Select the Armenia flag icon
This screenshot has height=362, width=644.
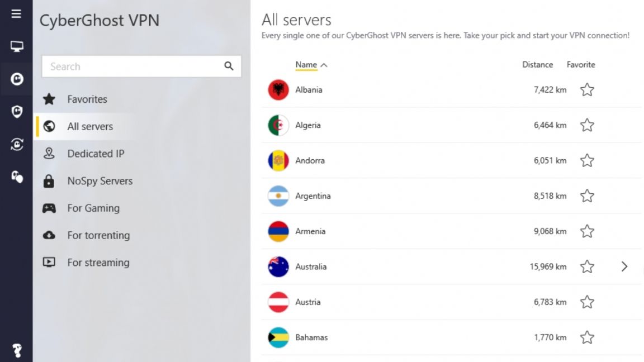278,231
